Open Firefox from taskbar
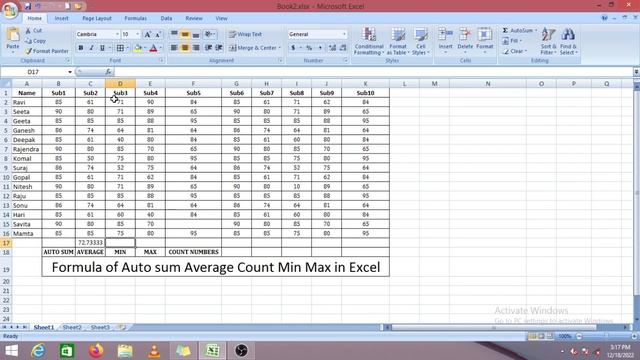The height and width of the screenshot is (360, 640). (96, 351)
